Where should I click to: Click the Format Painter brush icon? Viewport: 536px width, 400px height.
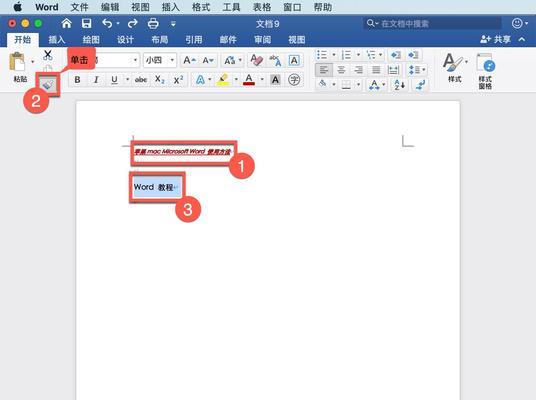tap(48, 84)
